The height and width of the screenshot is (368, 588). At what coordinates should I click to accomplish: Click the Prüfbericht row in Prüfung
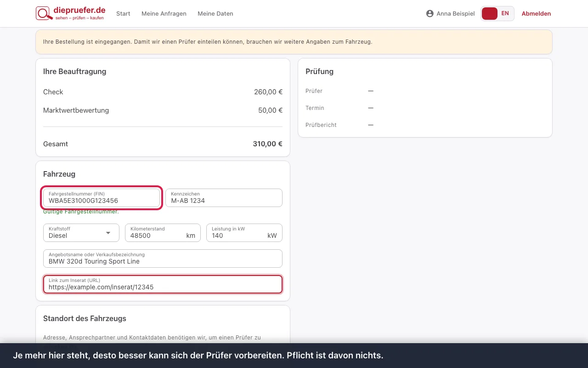pos(425,125)
